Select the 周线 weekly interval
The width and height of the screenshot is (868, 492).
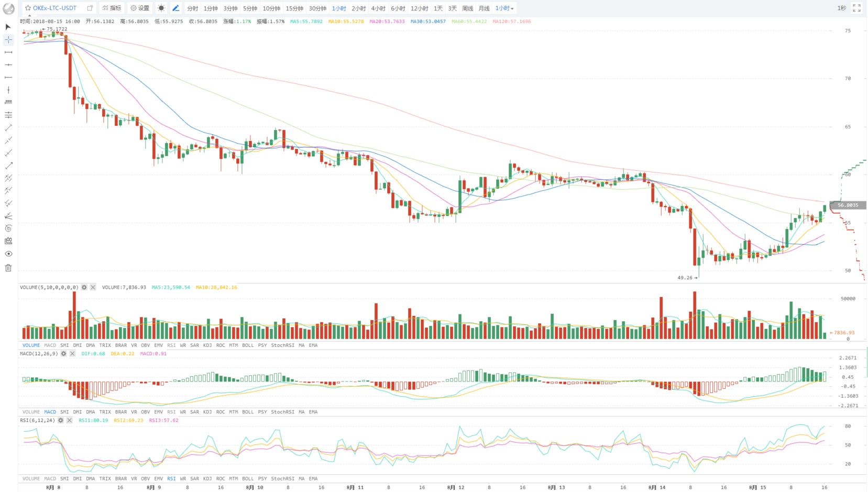468,8
